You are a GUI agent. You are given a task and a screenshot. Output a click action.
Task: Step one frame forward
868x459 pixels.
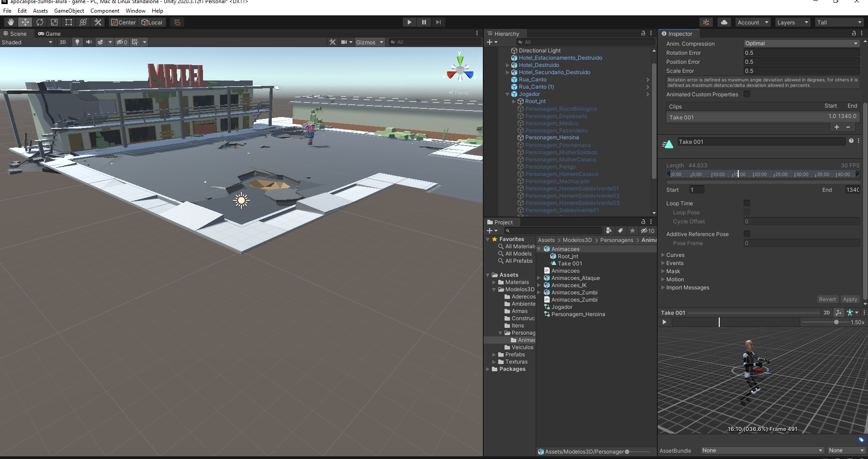438,22
